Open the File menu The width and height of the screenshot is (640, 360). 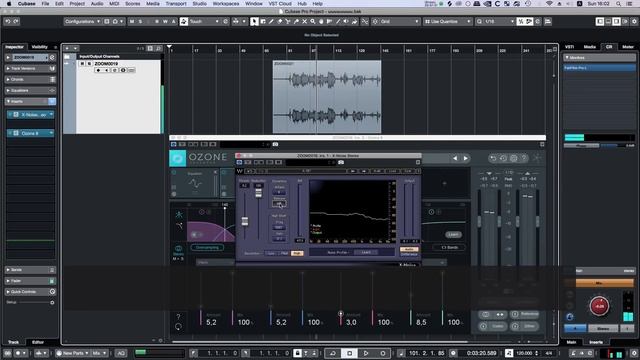pos(45,3)
